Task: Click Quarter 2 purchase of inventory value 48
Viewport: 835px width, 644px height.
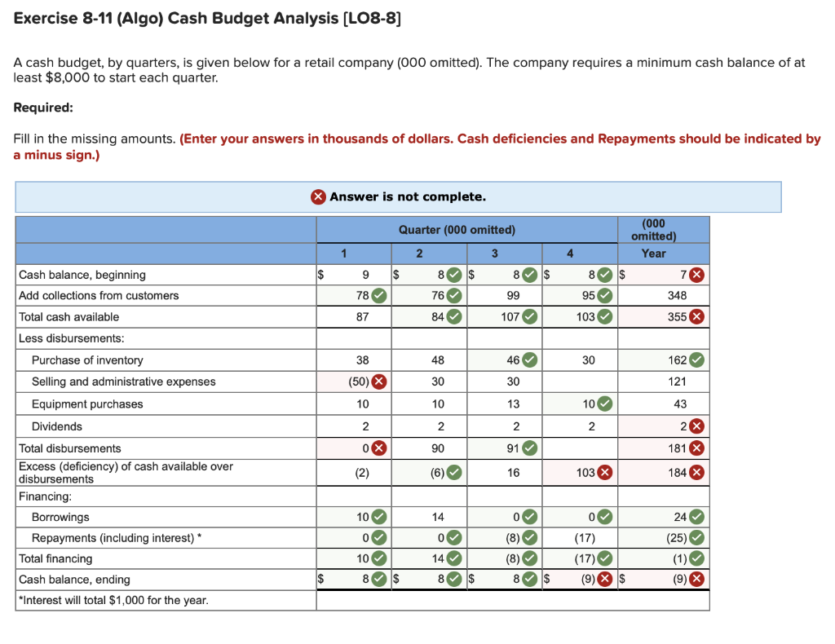Action: coord(438,360)
